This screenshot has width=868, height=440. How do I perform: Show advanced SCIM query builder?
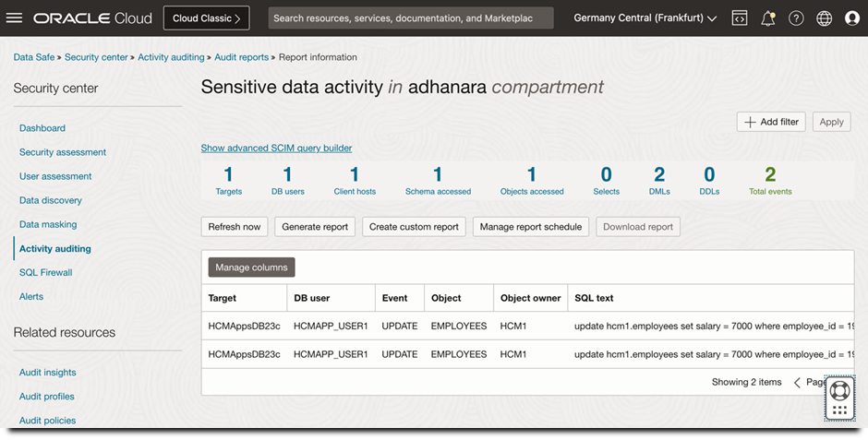pos(276,149)
